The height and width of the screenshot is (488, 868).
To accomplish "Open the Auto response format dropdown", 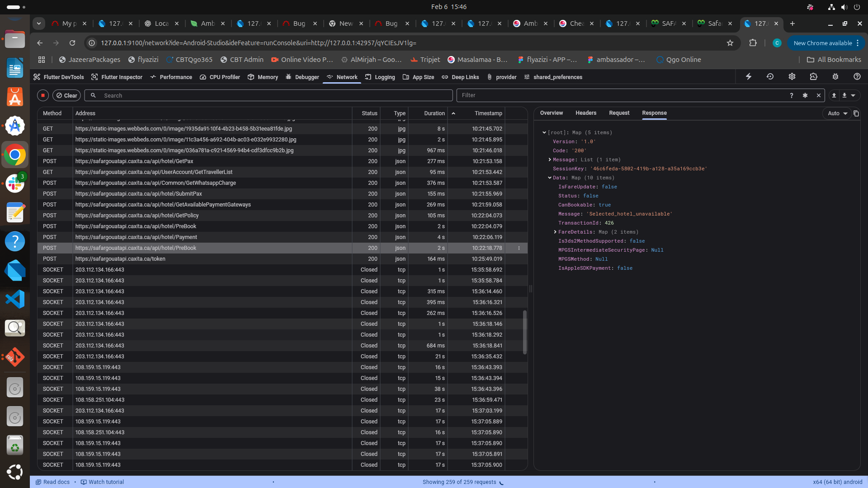I will [837, 113].
